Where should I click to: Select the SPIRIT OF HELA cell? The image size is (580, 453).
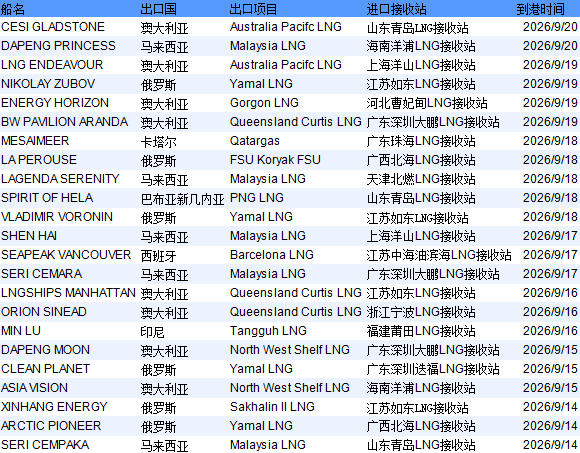click(x=47, y=198)
